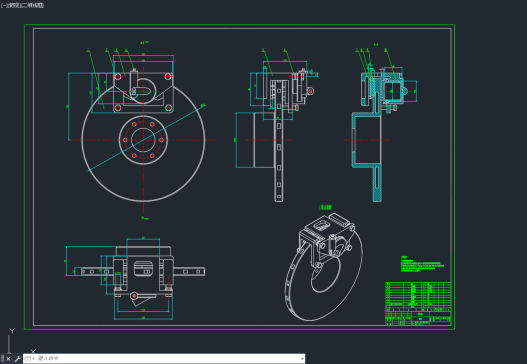Close the command line window
Image resolution: width=527 pixels, height=364 pixels.
click(8, 359)
